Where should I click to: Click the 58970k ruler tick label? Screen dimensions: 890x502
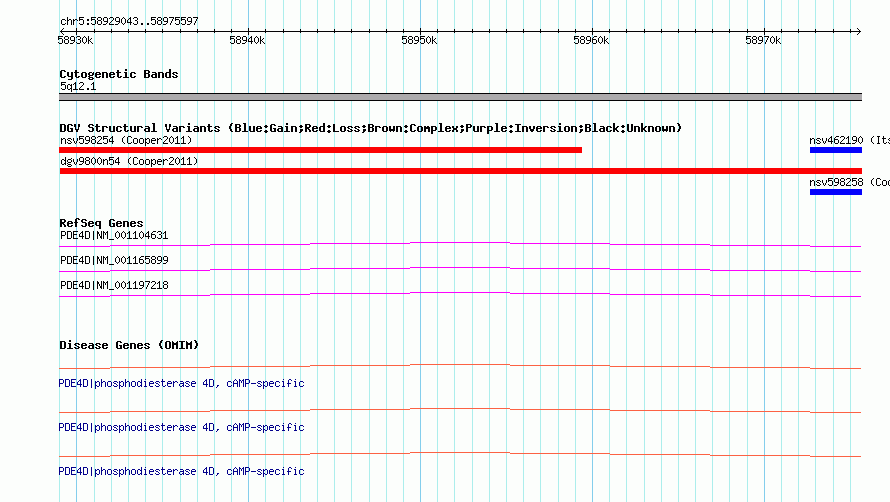(x=763, y=40)
